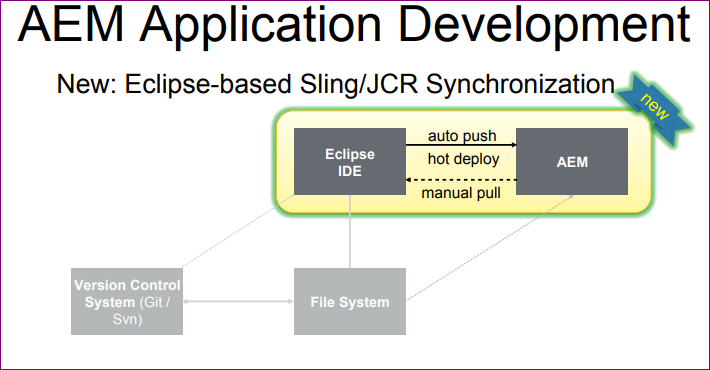Screen dimensions: 710x370
Task: Click the 'auto push' label
Action: click(462, 136)
